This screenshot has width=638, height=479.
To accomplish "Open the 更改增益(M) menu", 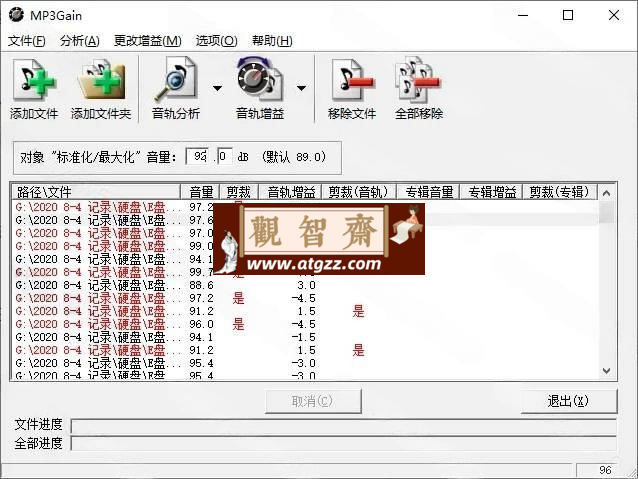I will pyautogui.click(x=148, y=41).
